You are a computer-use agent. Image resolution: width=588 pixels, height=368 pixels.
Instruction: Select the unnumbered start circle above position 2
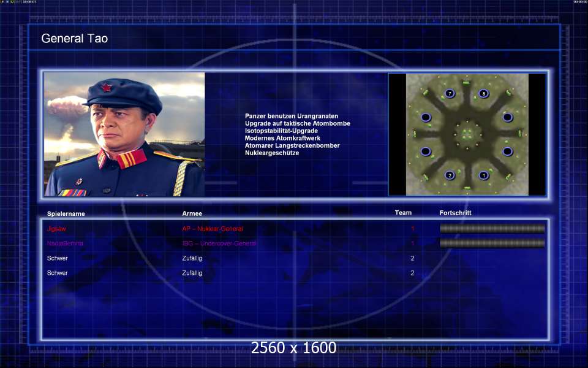coord(426,151)
